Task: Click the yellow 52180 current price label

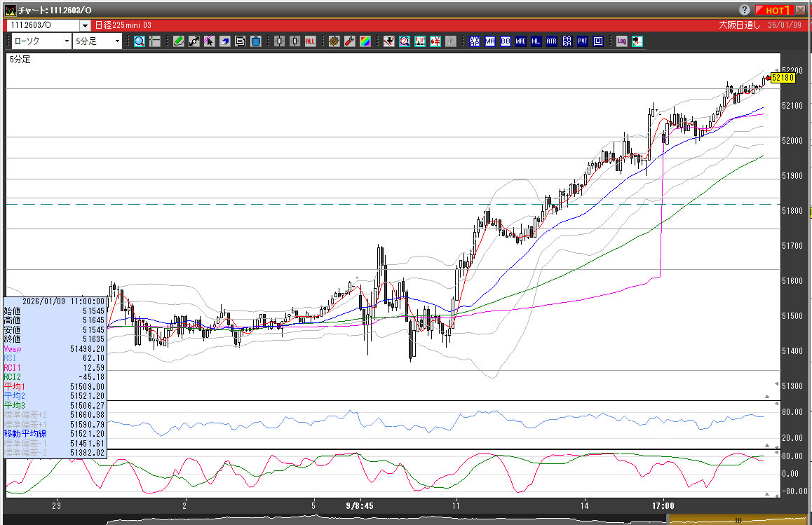Action: (783, 78)
